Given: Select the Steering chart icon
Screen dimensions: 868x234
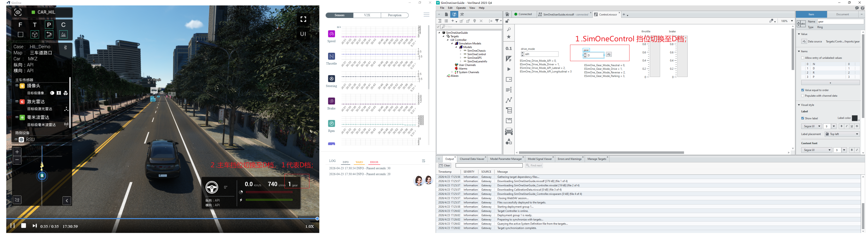Looking at the screenshot, I should click(332, 79).
